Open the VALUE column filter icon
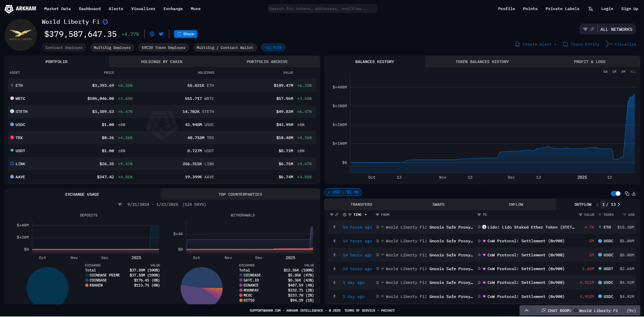 pos(580,215)
